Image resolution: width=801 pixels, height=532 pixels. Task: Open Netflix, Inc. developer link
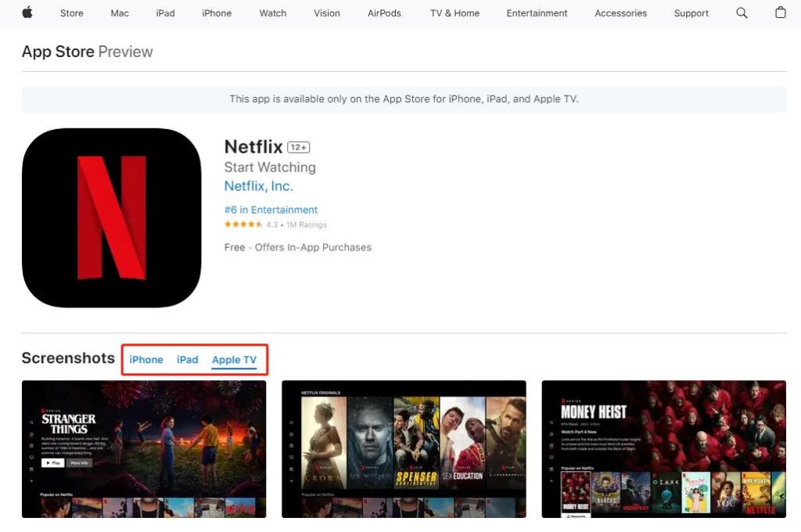click(x=258, y=186)
